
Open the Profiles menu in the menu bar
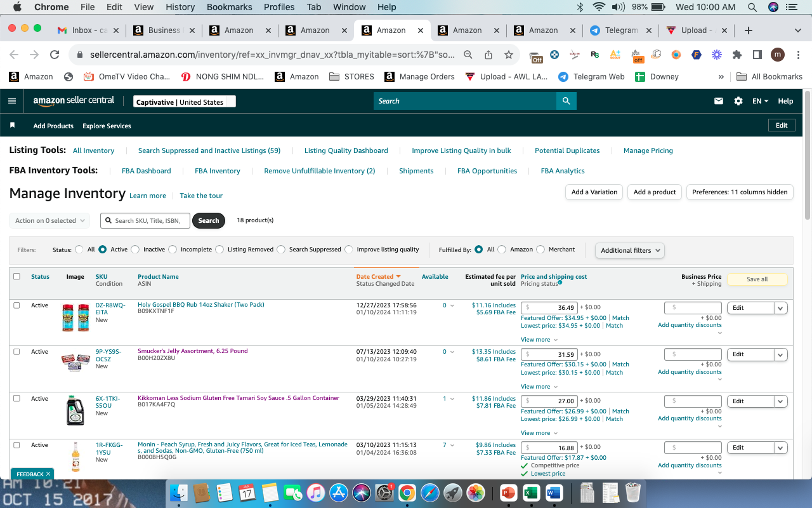(279, 7)
